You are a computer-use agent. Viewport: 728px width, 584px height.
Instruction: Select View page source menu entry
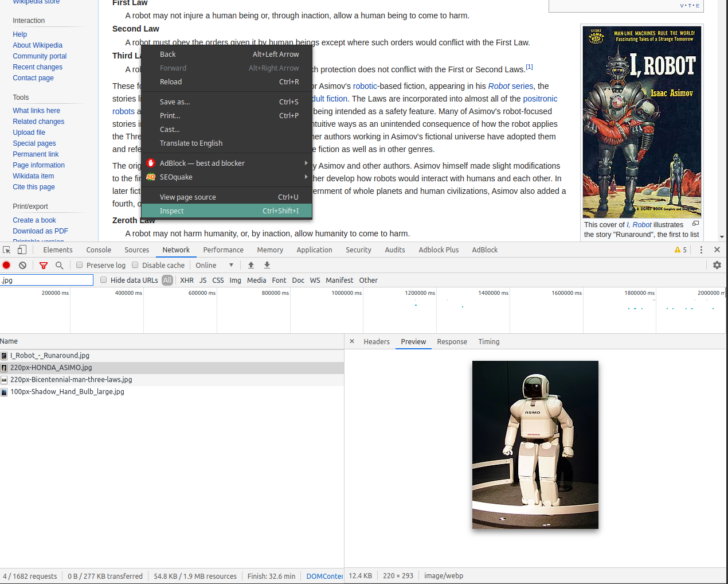[227, 197]
